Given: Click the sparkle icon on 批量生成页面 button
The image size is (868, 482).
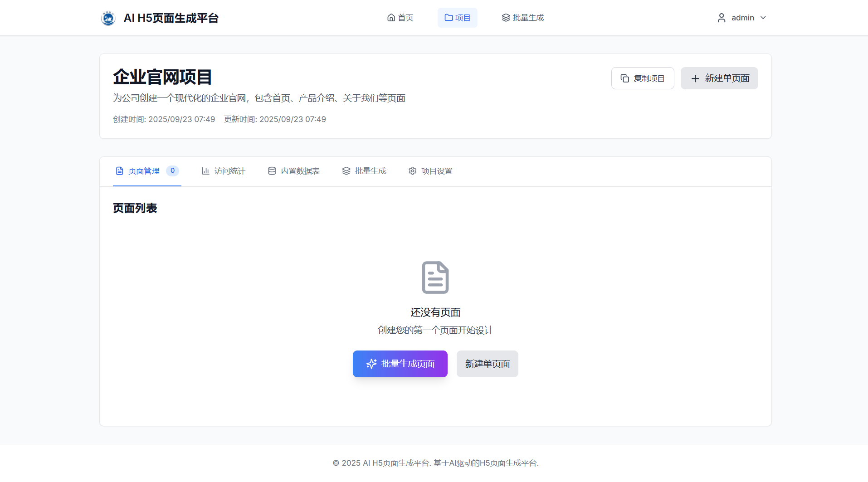Looking at the screenshot, I should pos(371,364).
